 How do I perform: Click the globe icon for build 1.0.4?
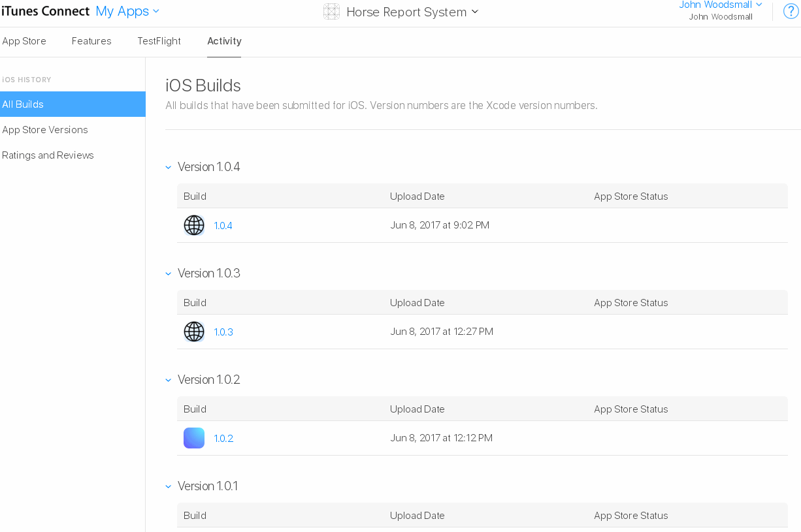tap(194, 225)
